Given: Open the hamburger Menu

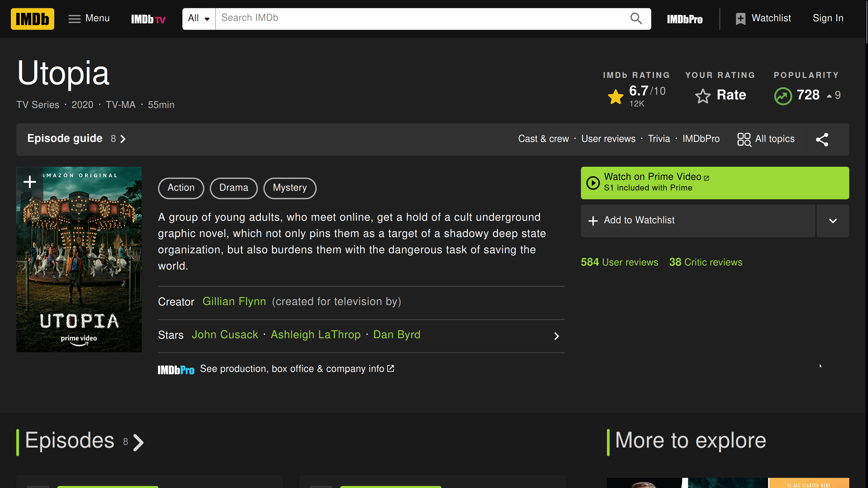Looking at the screenshot, I should 89,19.
